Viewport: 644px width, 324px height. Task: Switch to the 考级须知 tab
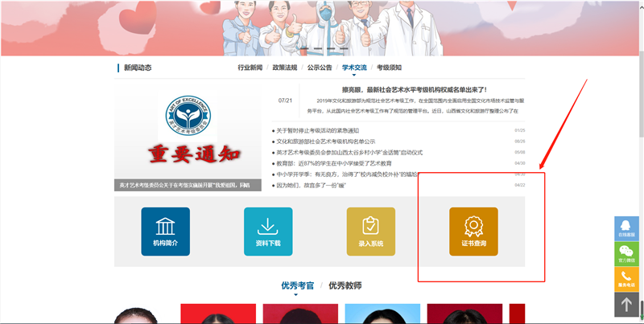(390, 68)
